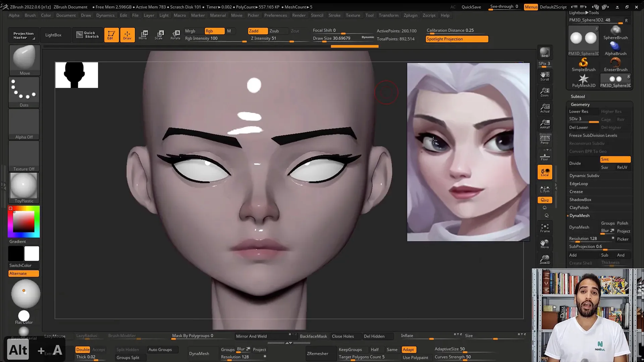
Task: Toggle the Local symmetry icon
Action: click(x=545, y=172)
